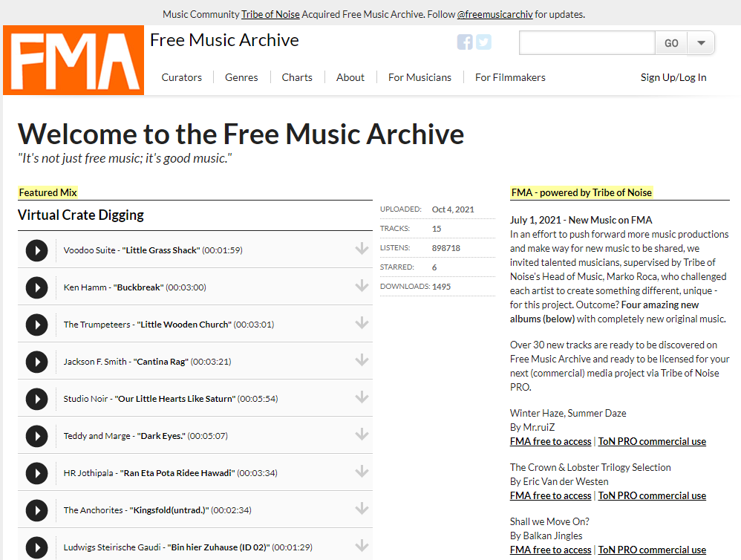Click the Downloads value 1495
Screen dimensions: 741x560
click(x=441, y=287)
